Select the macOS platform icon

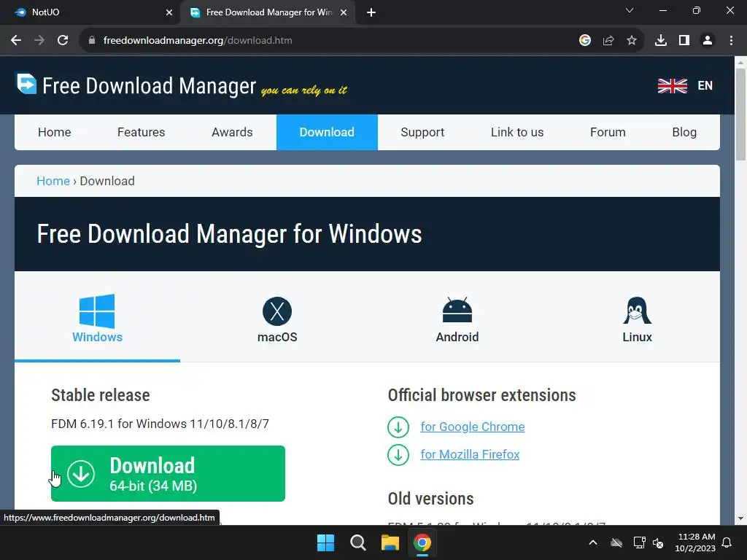click(277, 311)
